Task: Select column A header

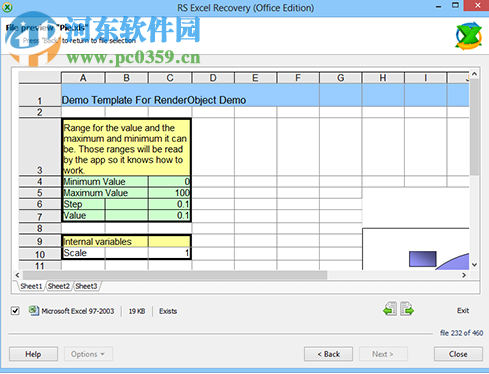Action: tap(83, 78)
